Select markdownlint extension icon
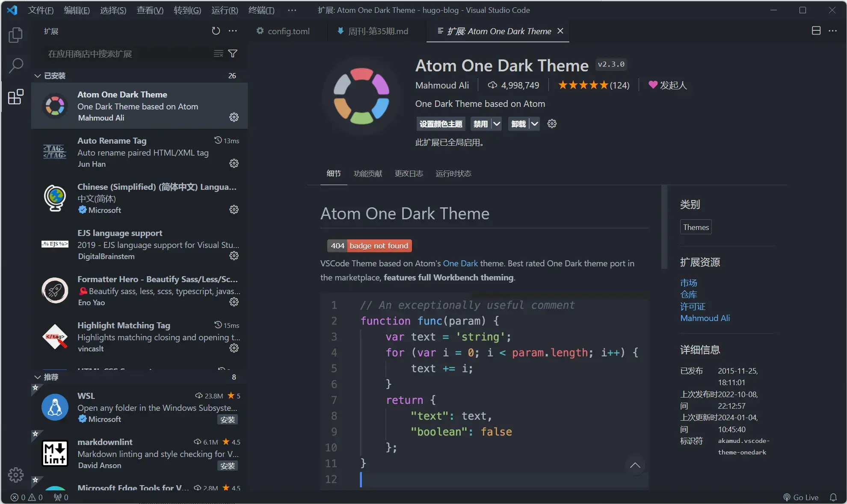Image resolution: width=847 pixels, height=504 pixels. pyautogui.click(x=55, y=454)
